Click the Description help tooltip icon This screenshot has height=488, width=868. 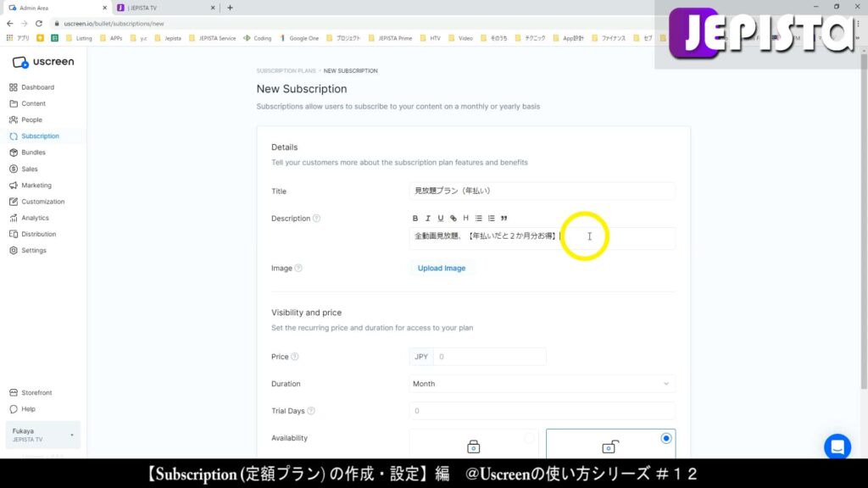317,218
